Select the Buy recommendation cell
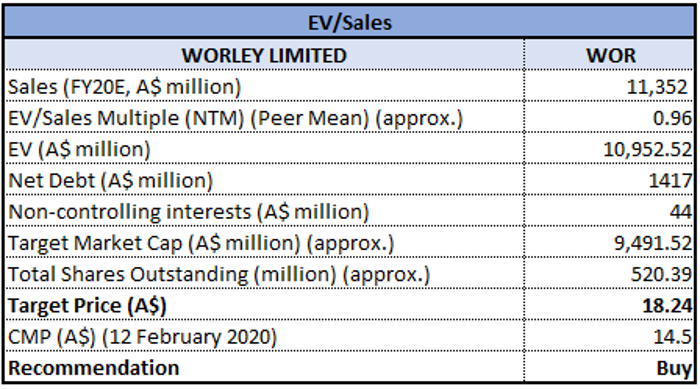The height and width of the screenshot is (389, 700). [610, 367]
